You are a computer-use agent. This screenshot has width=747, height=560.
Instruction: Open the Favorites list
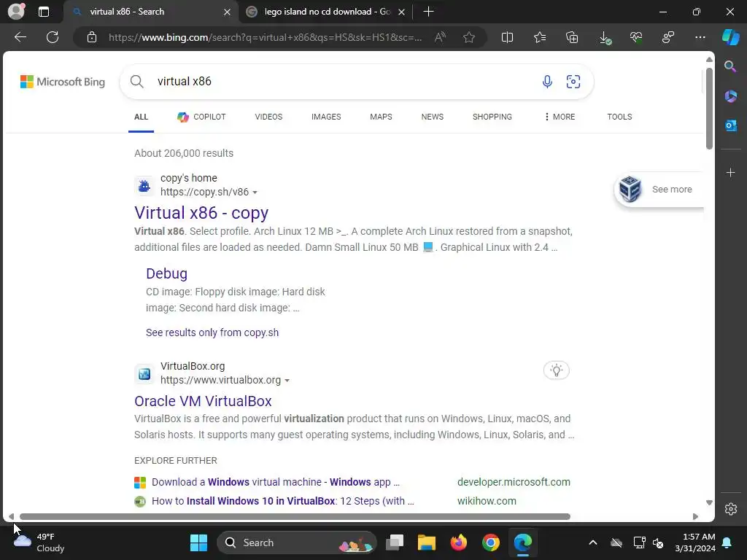point(540,37)
